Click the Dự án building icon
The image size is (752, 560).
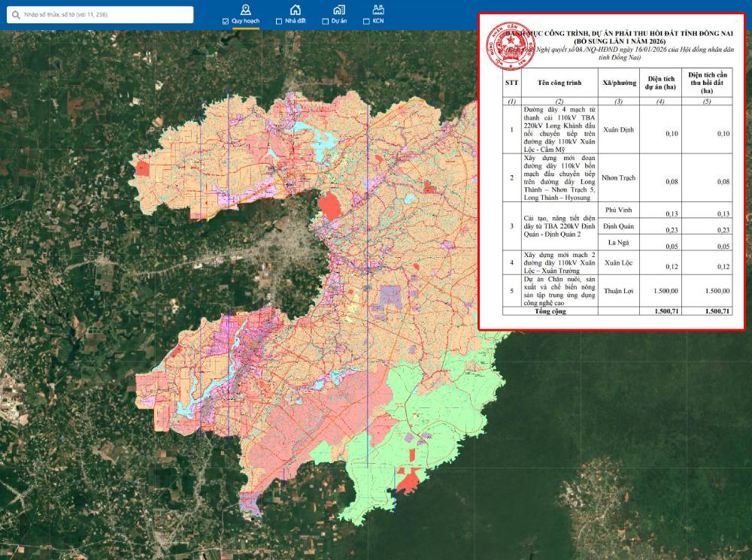click(x=340, y=9)
